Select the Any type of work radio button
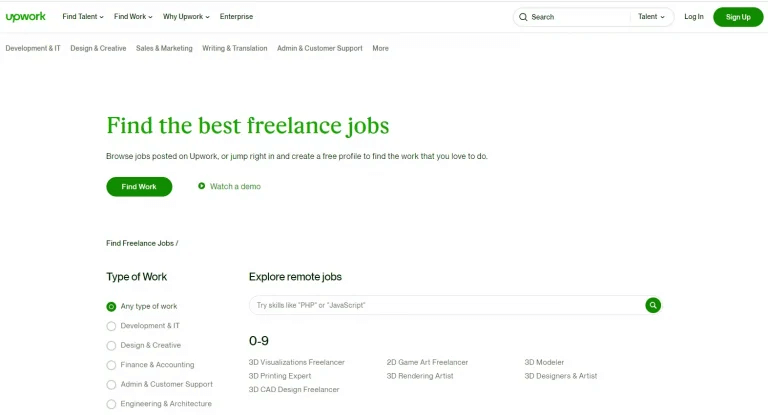This screenshot has width=768, height=415. (111, 307)
